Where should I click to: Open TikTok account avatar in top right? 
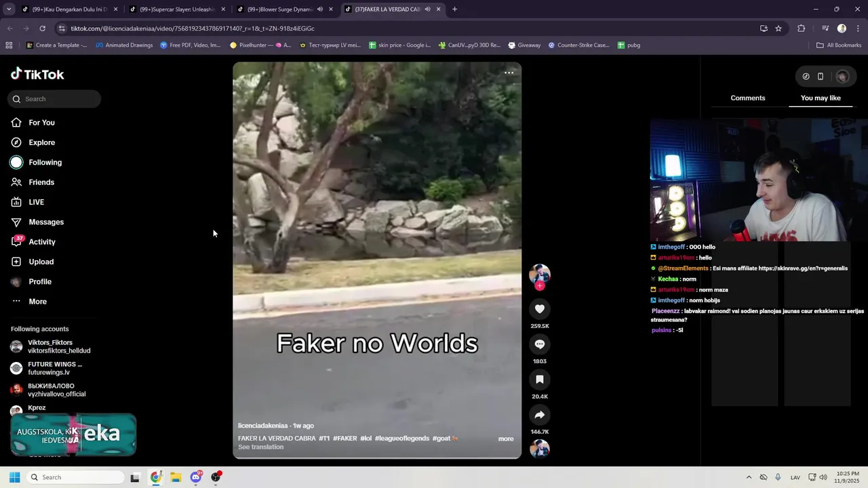click(x=843, y=77)
